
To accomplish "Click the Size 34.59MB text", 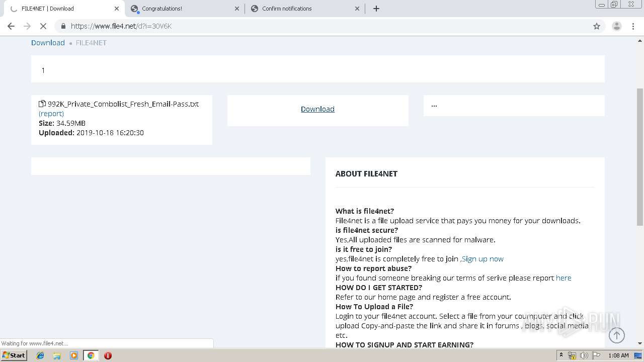I will (x=62, y=123).
